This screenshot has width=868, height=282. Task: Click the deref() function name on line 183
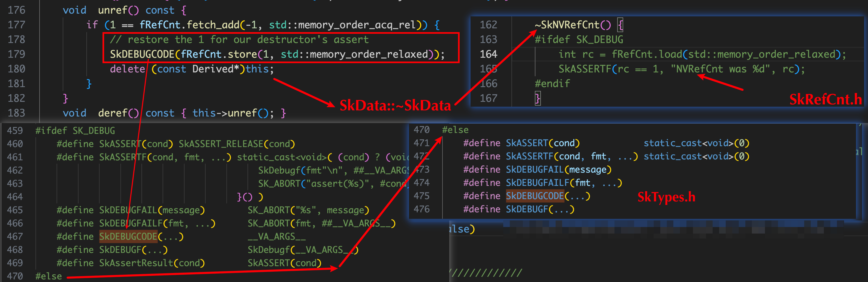[118, 113]
